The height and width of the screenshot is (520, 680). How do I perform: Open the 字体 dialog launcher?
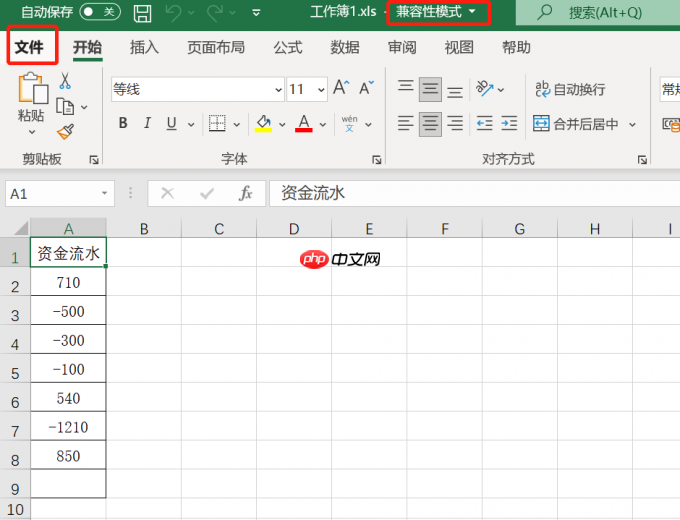(376, 160)
